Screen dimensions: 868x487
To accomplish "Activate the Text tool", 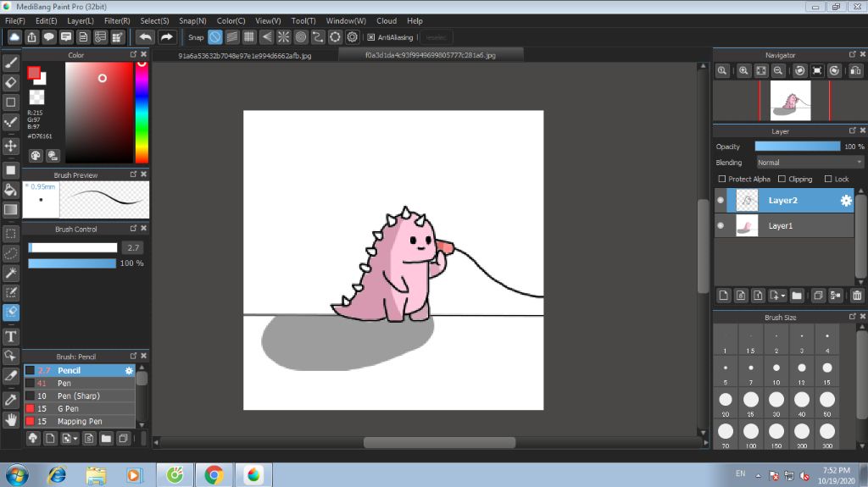I will pyautogui.click(x=11, y=336).
